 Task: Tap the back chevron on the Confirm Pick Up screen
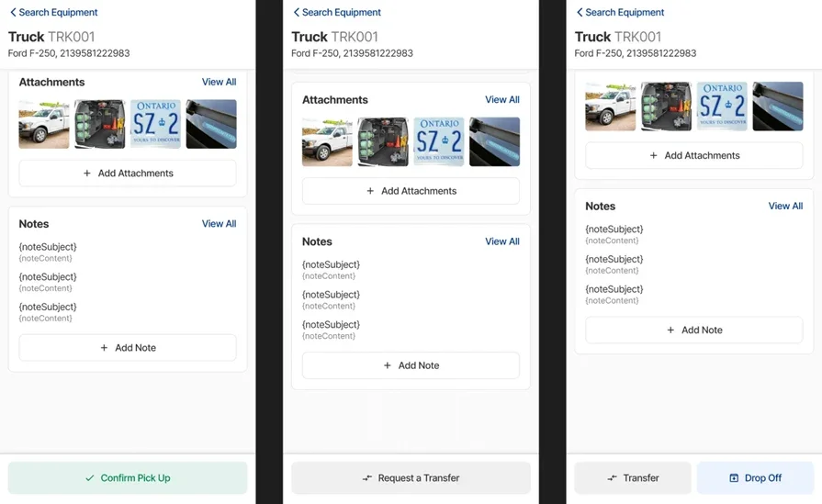[13, 13]
